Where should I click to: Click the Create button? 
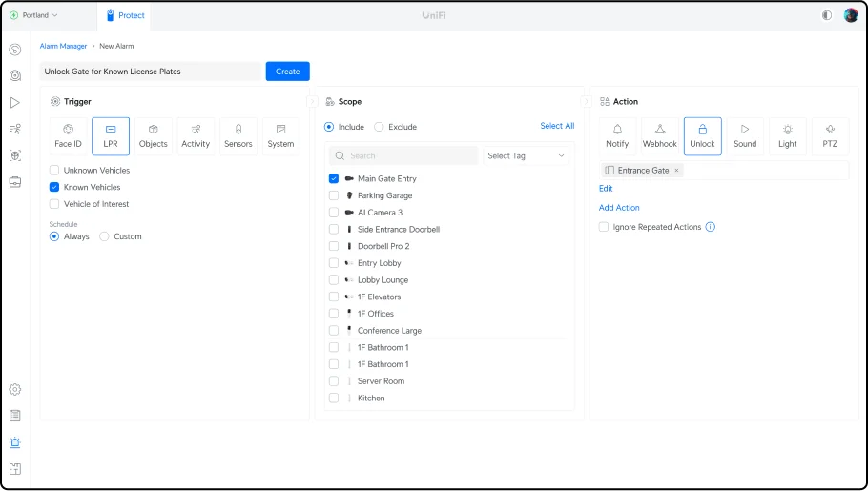pyautogui.click(x=288, y=72)
